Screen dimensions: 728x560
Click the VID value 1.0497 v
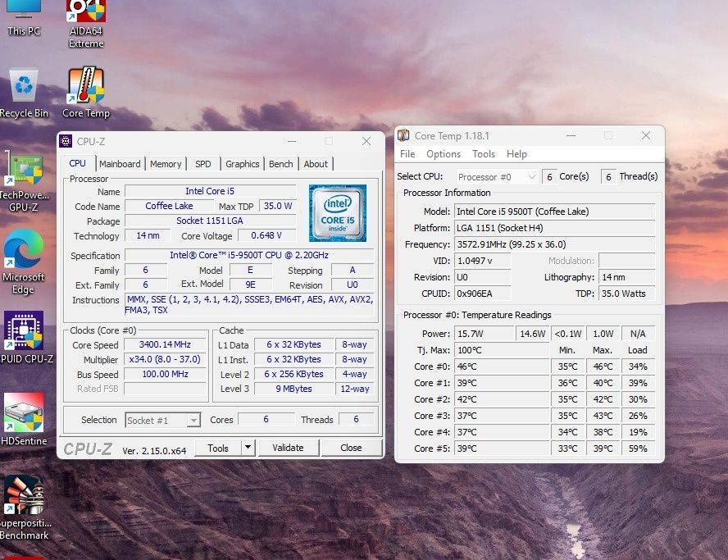click(482, 261)
